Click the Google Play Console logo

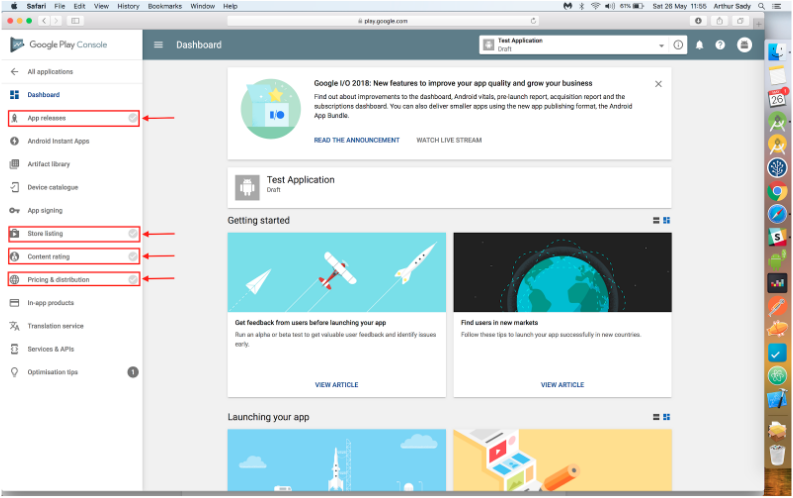(x=59, y=44)
